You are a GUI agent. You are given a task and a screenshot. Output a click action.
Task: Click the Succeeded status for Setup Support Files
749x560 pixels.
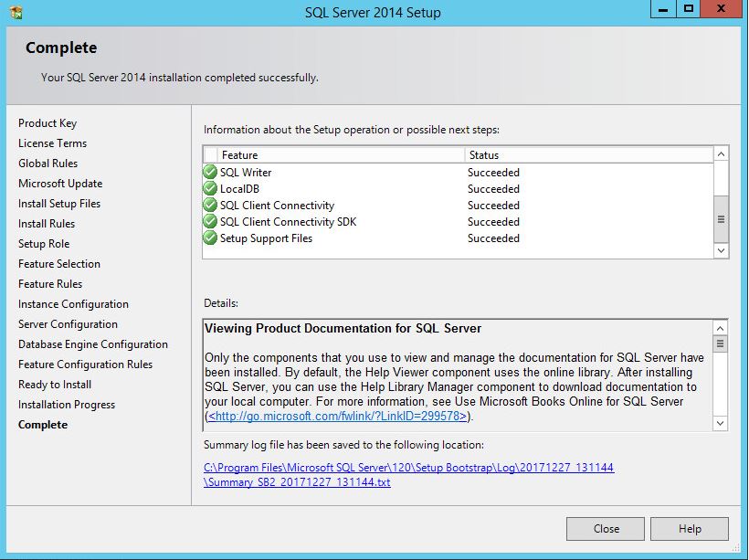pyautogui.click(x=493, y=238)
